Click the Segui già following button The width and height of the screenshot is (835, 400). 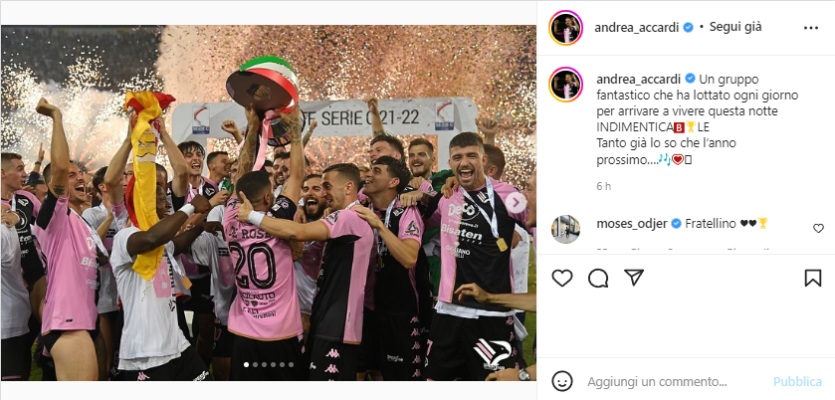click(x=735, y=27)
